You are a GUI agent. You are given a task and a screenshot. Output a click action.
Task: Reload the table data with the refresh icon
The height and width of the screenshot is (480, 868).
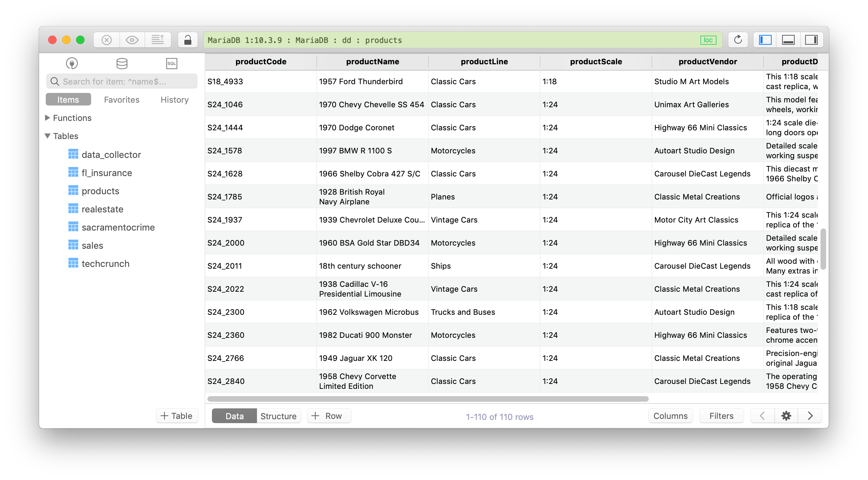coord(738,39)
